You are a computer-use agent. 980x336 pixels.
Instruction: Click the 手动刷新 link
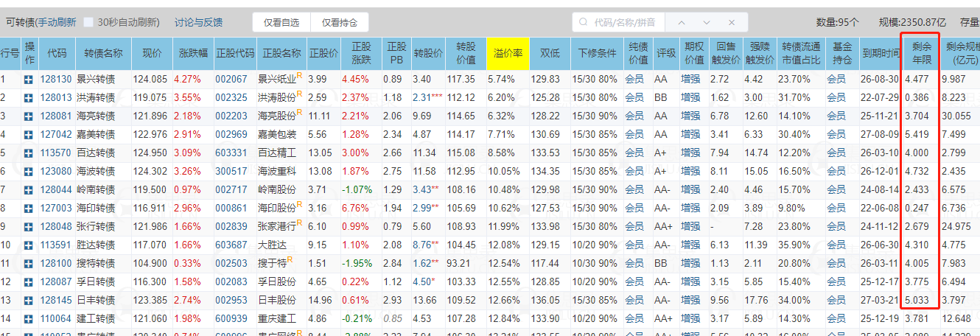[56, 22]
